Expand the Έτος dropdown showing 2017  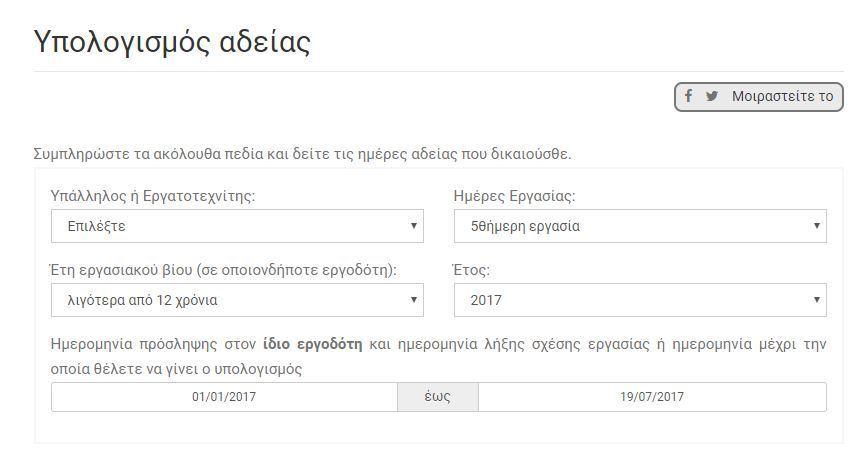[640, 300]
